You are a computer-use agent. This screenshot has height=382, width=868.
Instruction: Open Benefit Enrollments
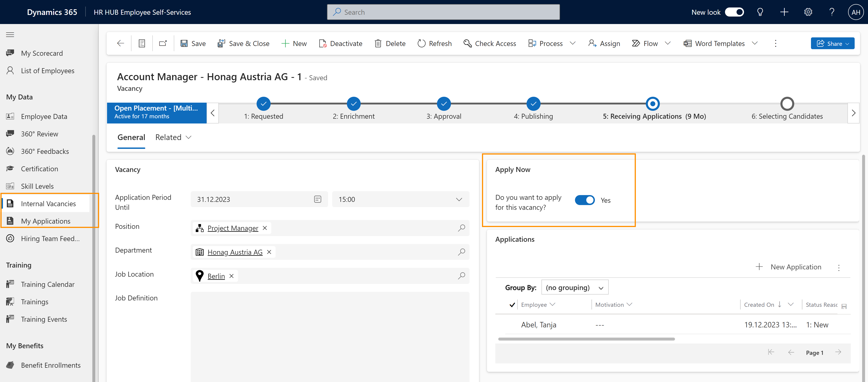50,365
